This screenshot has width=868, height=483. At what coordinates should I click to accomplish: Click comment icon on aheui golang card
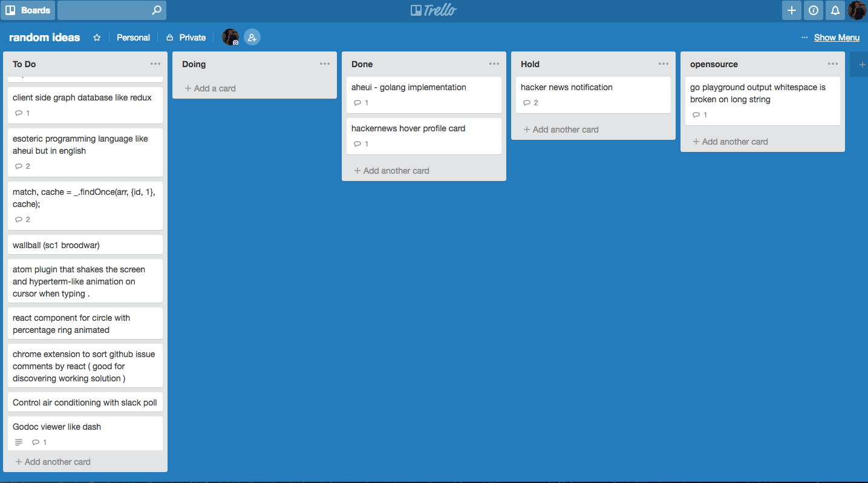point(357,103)
